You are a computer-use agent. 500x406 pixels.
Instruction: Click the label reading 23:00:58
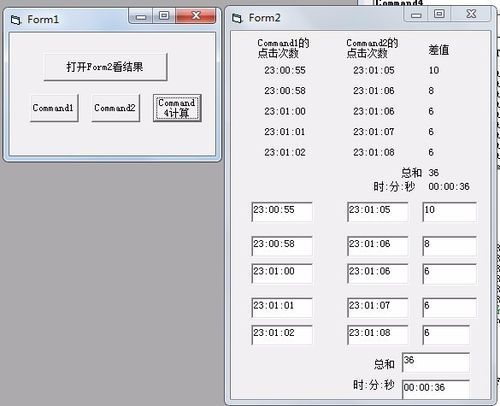click(285, 91)
